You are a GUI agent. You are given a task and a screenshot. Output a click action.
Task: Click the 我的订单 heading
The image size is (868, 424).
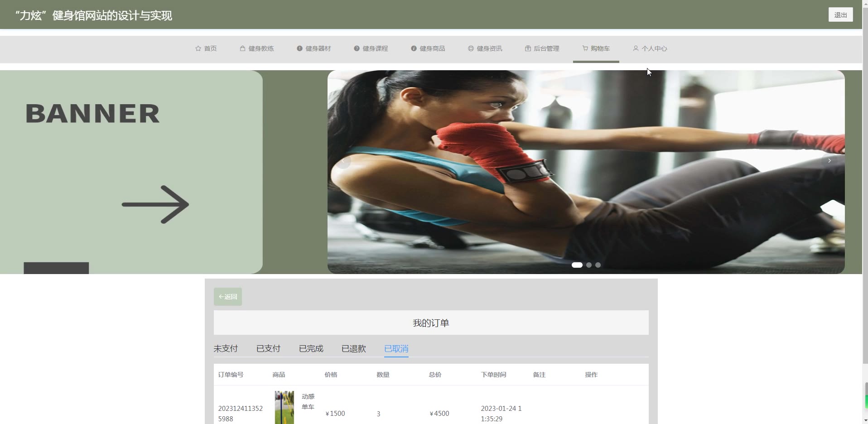coord(431,323)
